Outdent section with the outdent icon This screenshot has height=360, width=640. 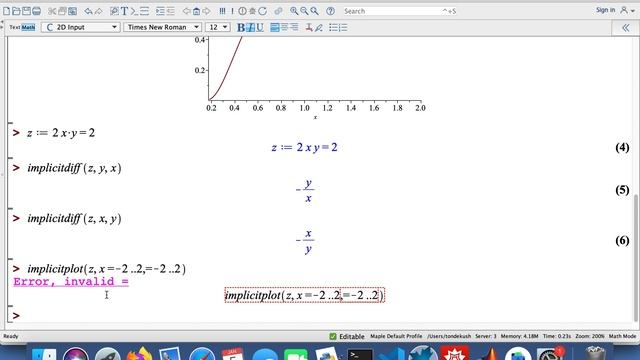click(170, 11)
